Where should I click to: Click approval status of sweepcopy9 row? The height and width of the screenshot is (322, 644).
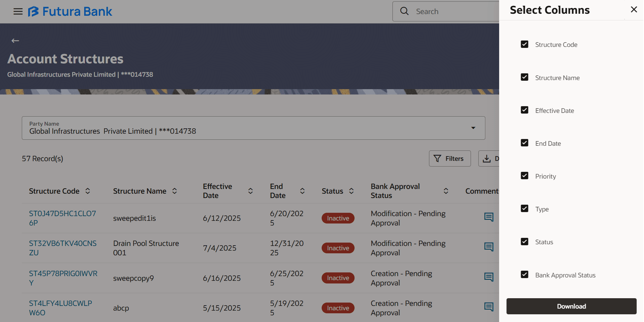coord(401,278)
